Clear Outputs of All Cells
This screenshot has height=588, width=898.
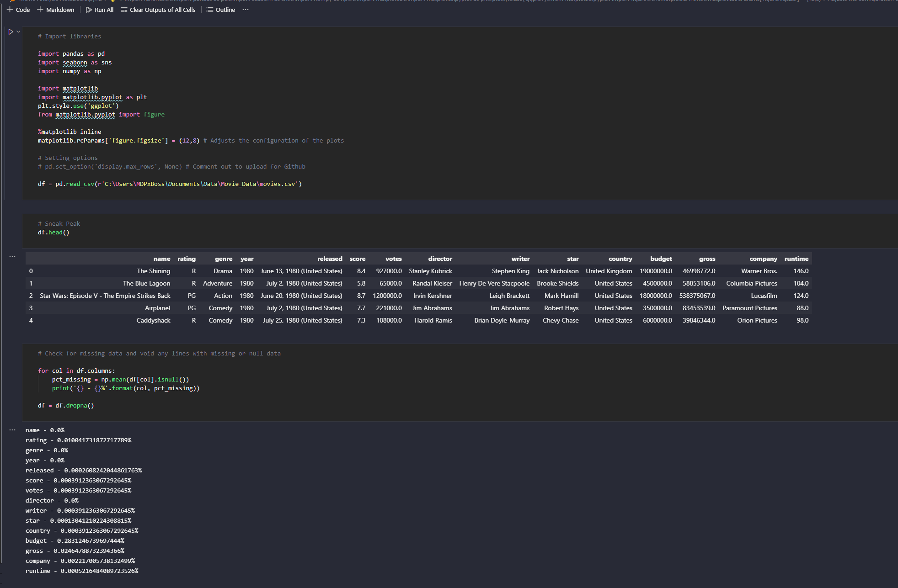[x=158, y=10]
